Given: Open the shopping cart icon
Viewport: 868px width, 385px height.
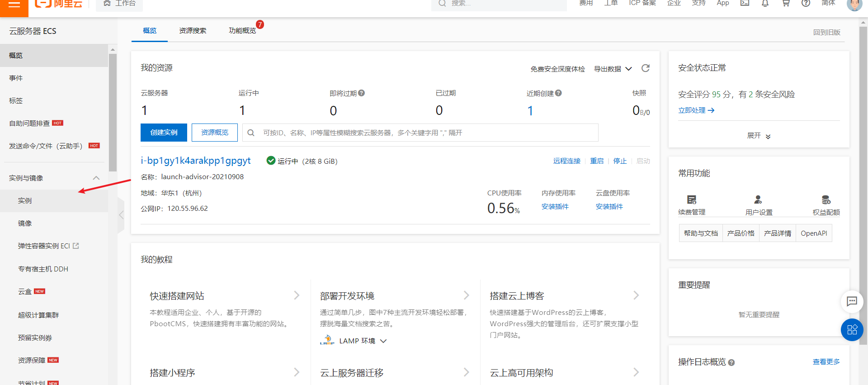Looking at the screenshot, I should [786, 3].
